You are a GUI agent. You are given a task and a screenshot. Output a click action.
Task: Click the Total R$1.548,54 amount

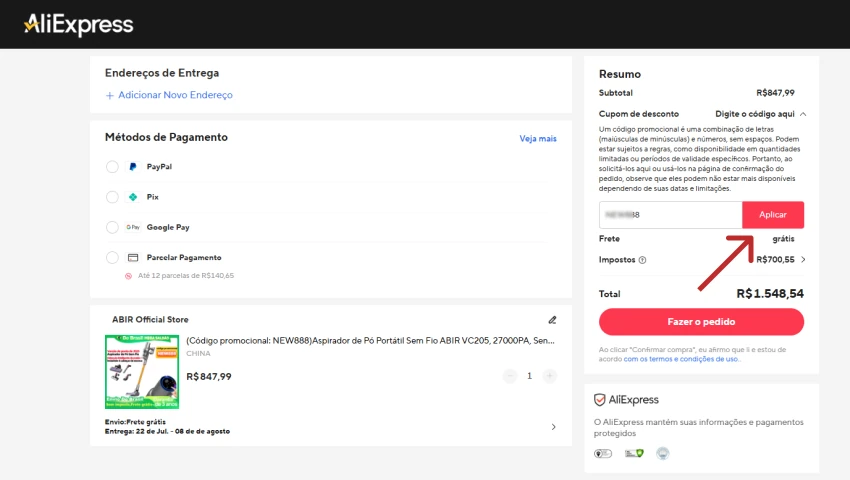[x=770, y=293]
